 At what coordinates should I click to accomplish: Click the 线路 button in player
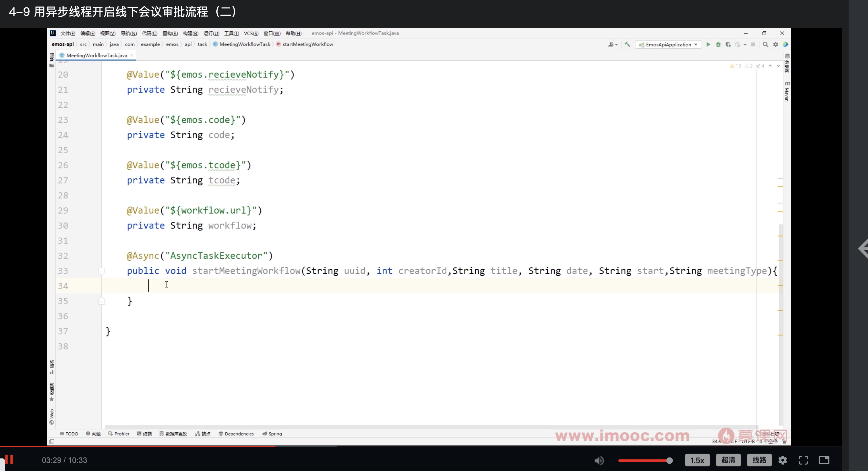tap(759, 460)
